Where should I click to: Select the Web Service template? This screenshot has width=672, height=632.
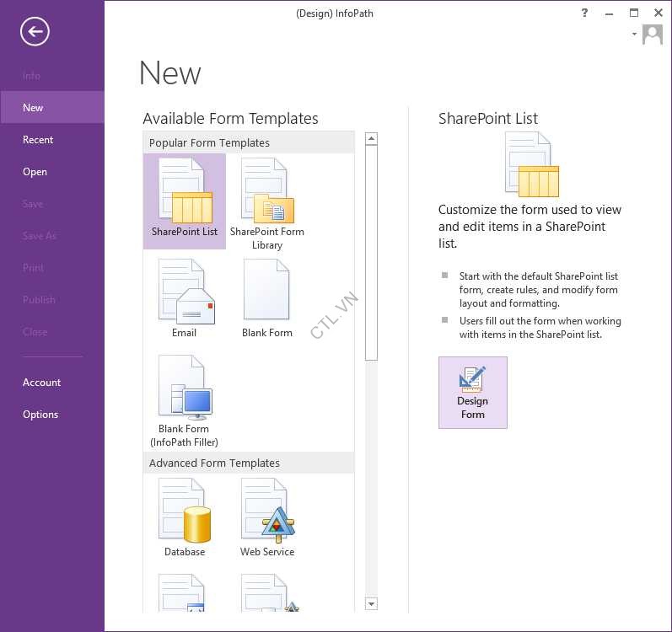tap(267, 517)
